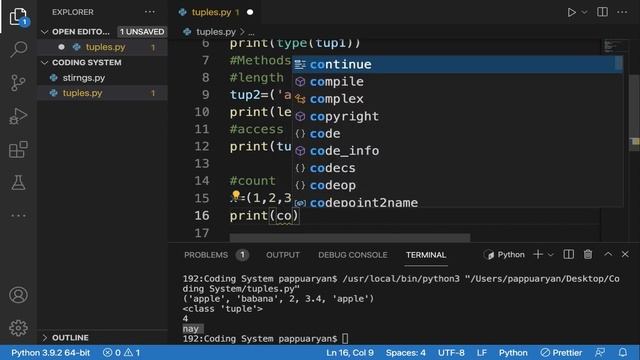Image resolution: width=640 pixels, height=360 pixels.
Task: Maximize the panel with up chevron
Action: [x=608, y=254]
